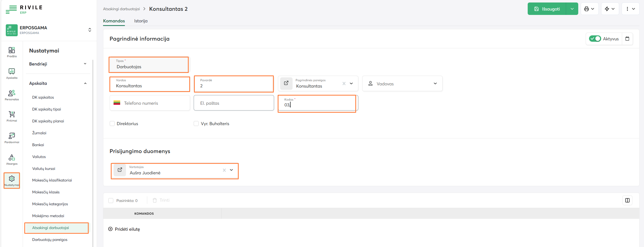Viewport: 644px width, 247px height.
Task: Expand the Bendrieji settings section
Action: point(58,64)
